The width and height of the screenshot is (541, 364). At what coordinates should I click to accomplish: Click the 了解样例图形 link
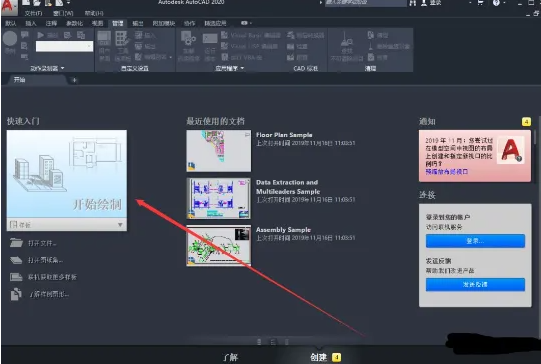pyautogui.click(x=49, y=294)
